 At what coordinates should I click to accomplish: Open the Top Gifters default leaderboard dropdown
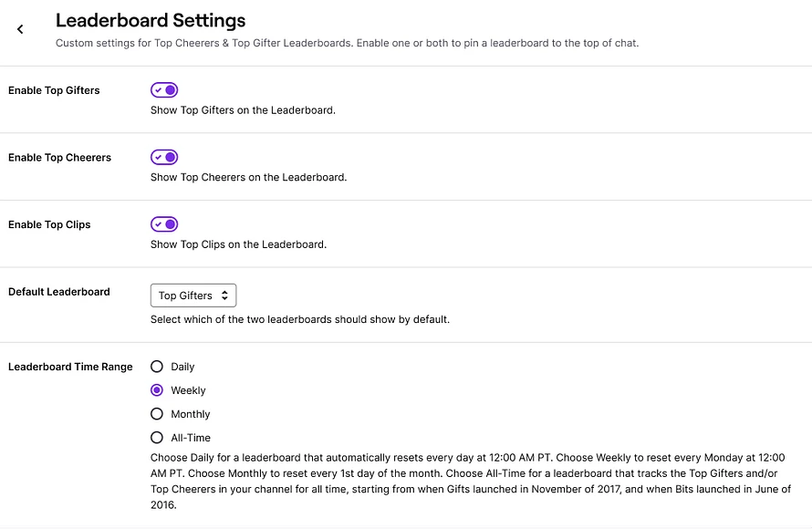tap(193, 296)
